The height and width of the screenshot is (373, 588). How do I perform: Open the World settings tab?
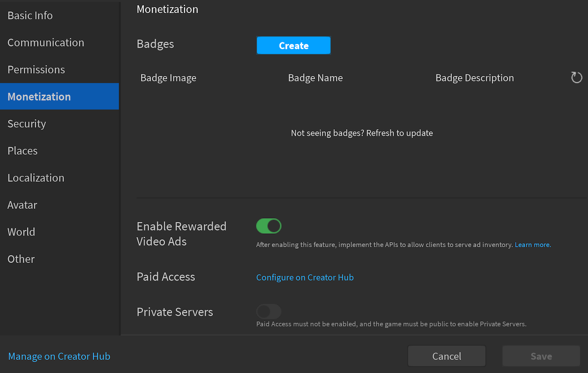21,232
